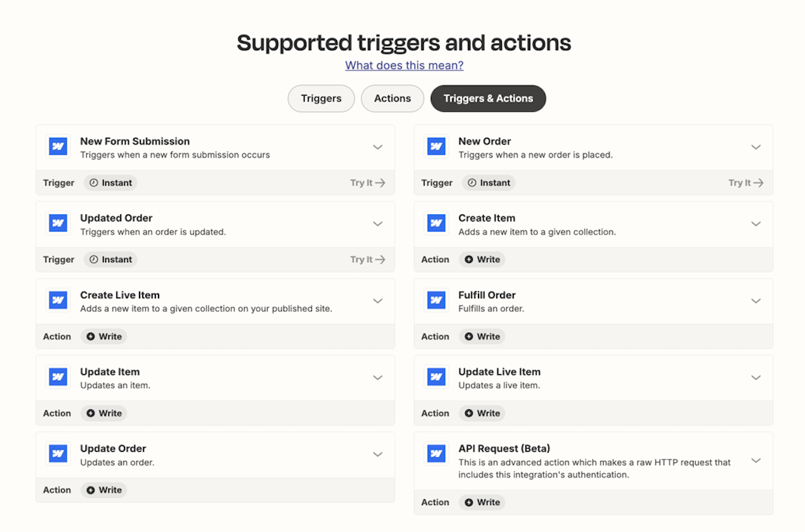Click the Webflow icon next to API Request (Beta)
Image resolution: width=805 pixels, height=532 pixels.
click(x=436, y=453)
